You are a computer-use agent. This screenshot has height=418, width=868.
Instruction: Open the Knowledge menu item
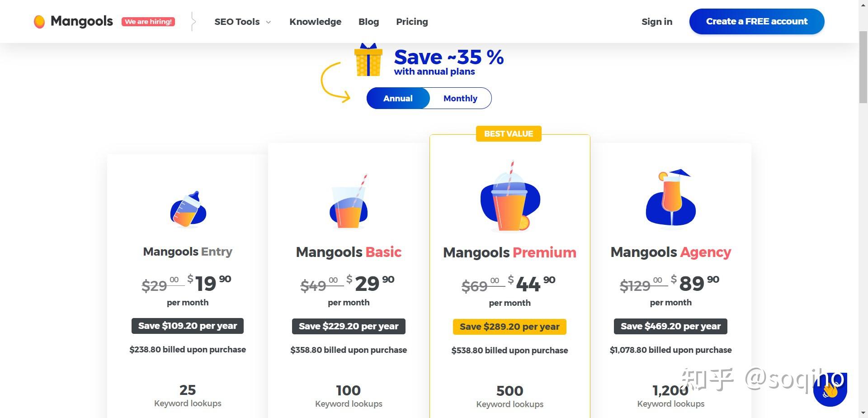315,21
